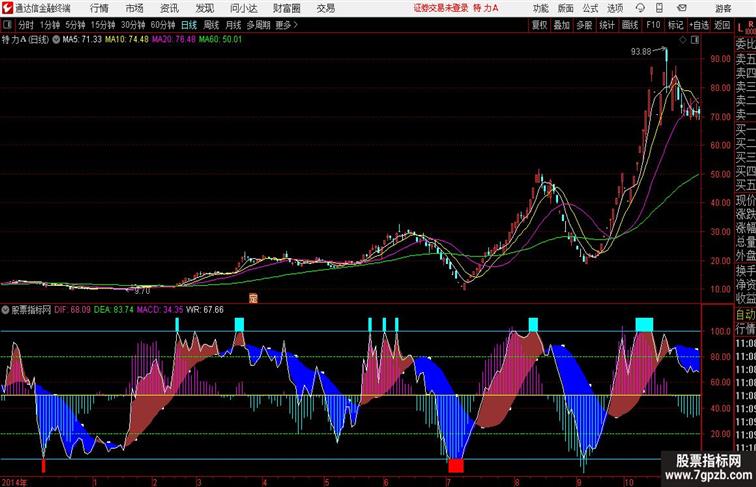Click the 定 marker icon below the chart

coord(253,298)
